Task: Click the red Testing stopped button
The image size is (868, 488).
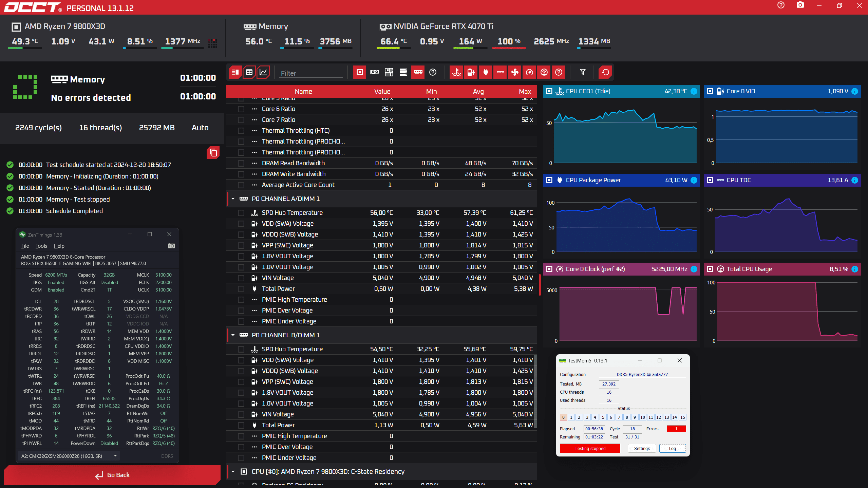Action: (x=590, y=448)
